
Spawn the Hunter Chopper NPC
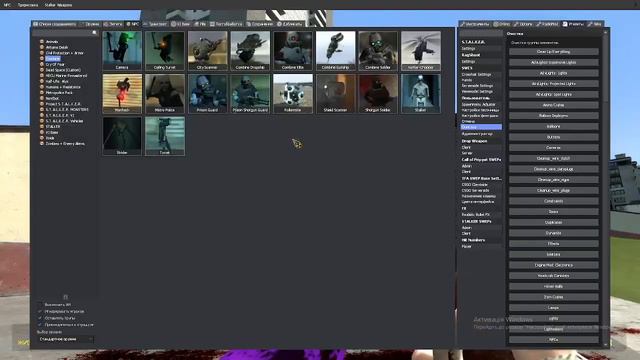421,51
